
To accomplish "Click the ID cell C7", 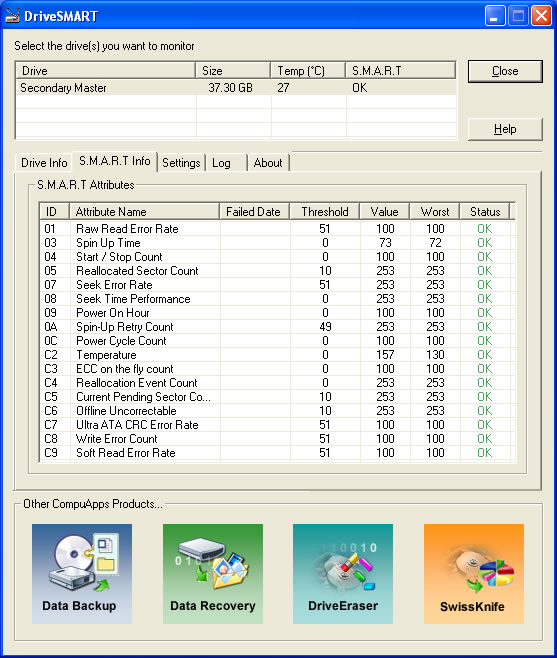I will (51, 425).
